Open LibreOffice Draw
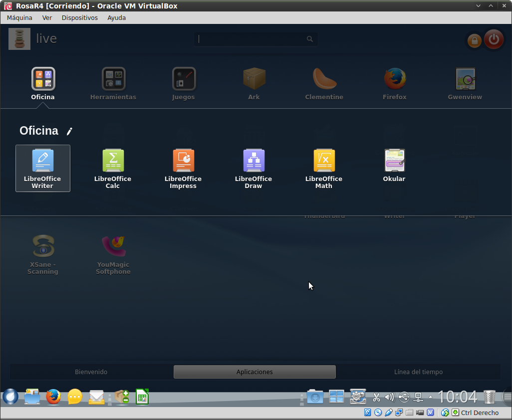The image size is (512, 420). click(x=254, y=168)
